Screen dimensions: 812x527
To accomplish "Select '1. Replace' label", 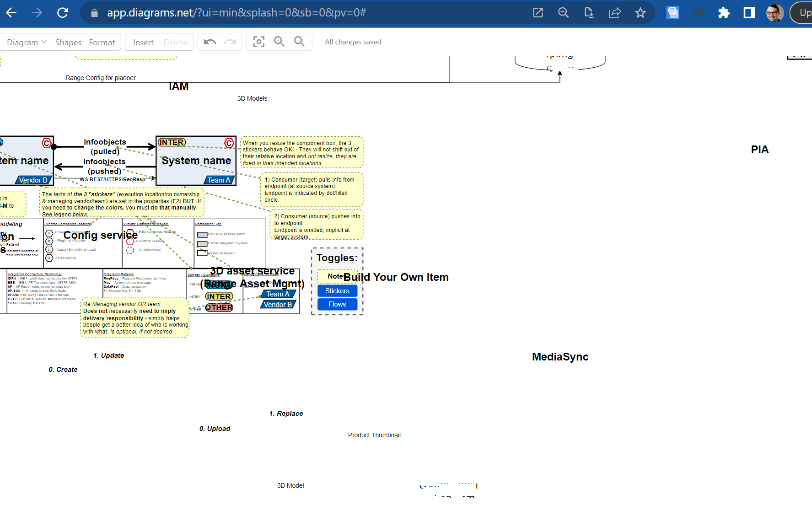I will [x=286, y=414].
